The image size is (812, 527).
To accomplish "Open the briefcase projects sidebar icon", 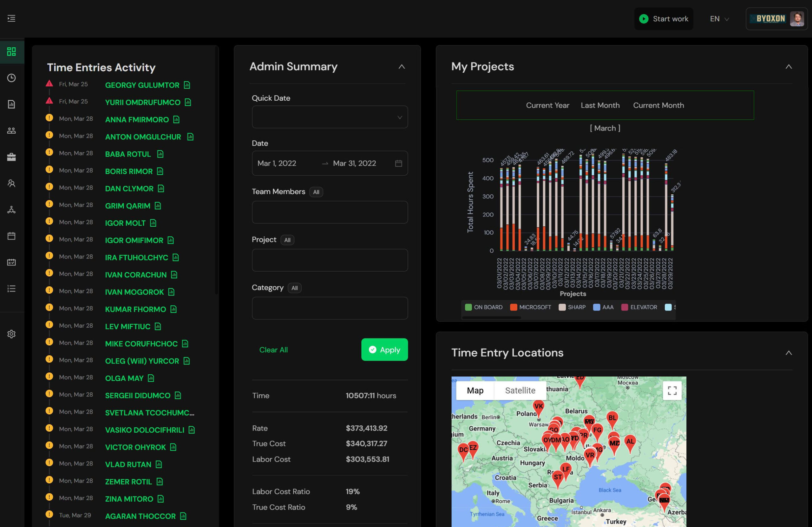I will pyautogui.click(x=11, y=157).
